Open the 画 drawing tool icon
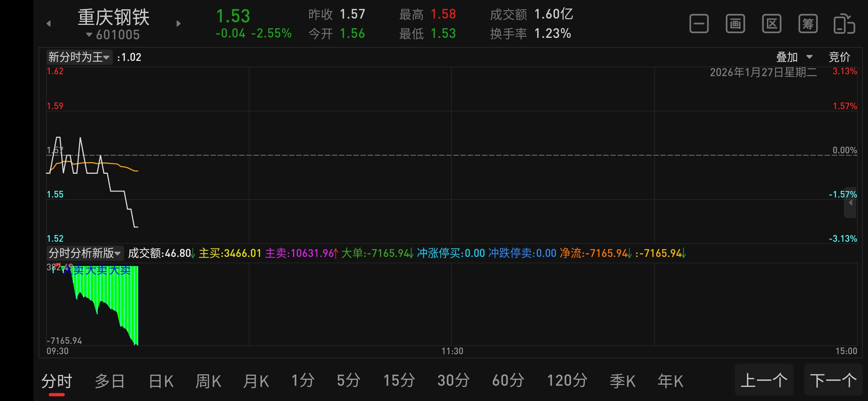868x401 pixels. pos(735,24)
